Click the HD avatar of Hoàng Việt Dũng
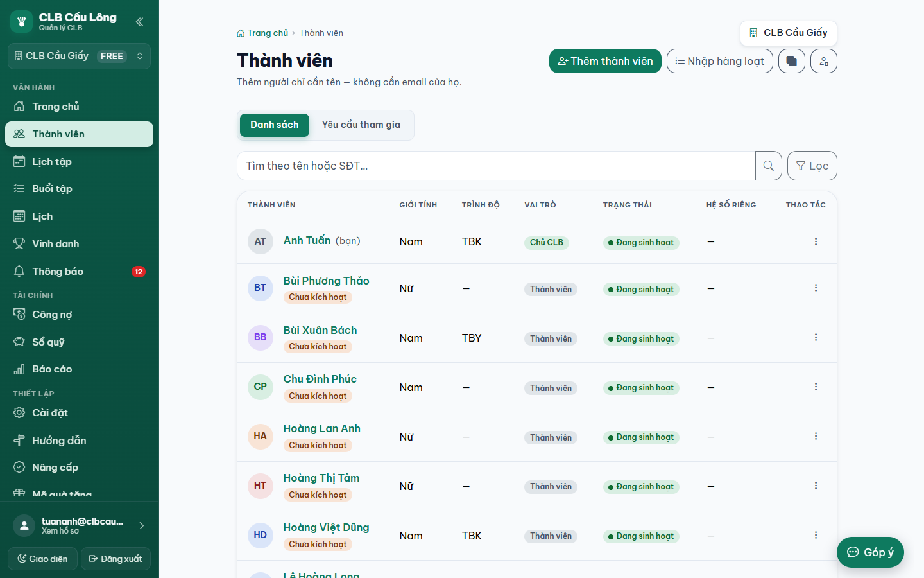924x578 pixels. (260, 535)
